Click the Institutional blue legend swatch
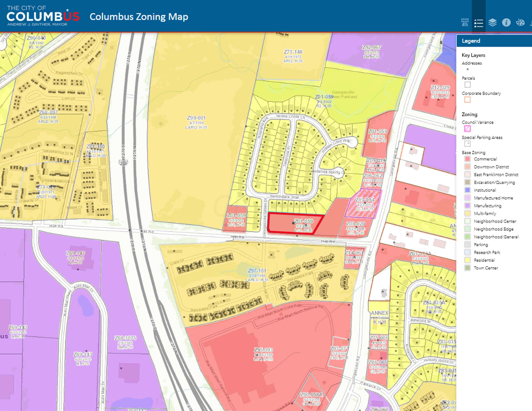 (467, 190)
